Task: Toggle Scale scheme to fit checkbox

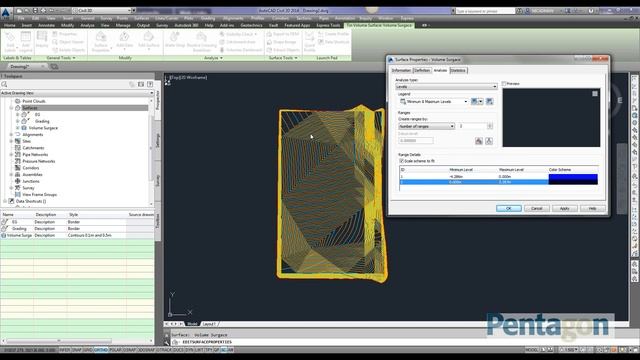Action: tap(401, 161)
